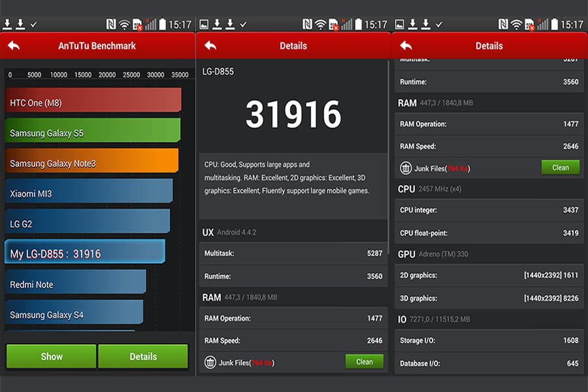Tap picture icon in rightmost screen's status bar
Viewport: 588px width, 392px height.
point(400,25)
